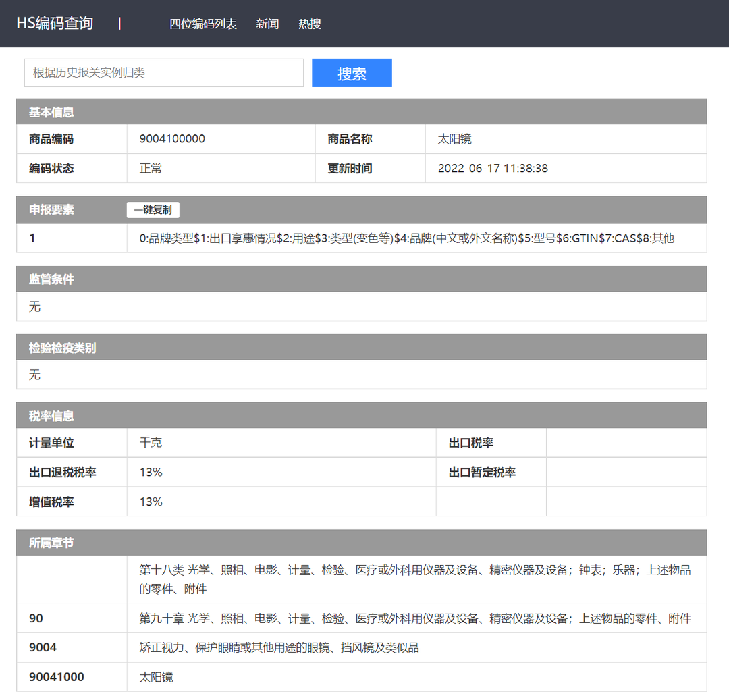Viewport: 729px width, 700px height.
Task: Open the 新闻 news menu item
Action: pos(267,24)
